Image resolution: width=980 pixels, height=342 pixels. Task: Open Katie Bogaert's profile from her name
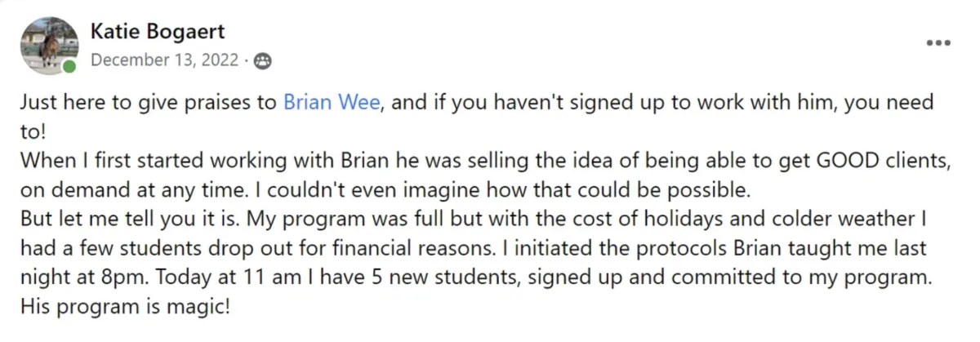point(158,33)
